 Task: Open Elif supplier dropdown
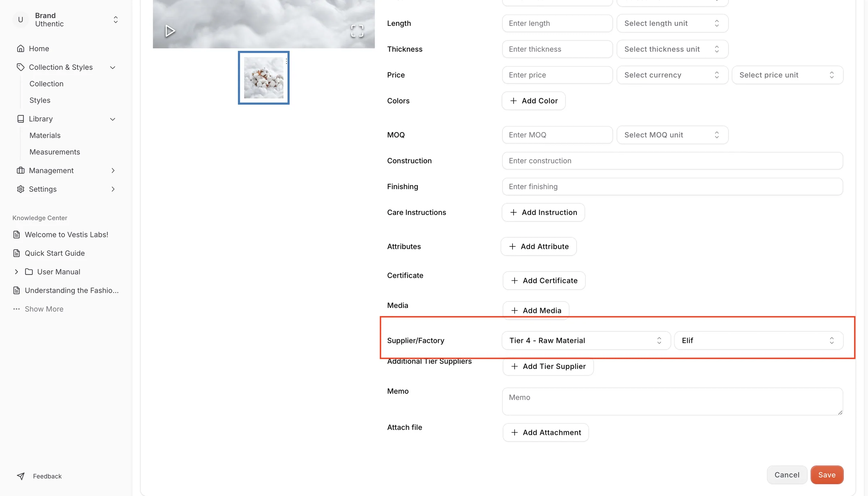[759, 340]
